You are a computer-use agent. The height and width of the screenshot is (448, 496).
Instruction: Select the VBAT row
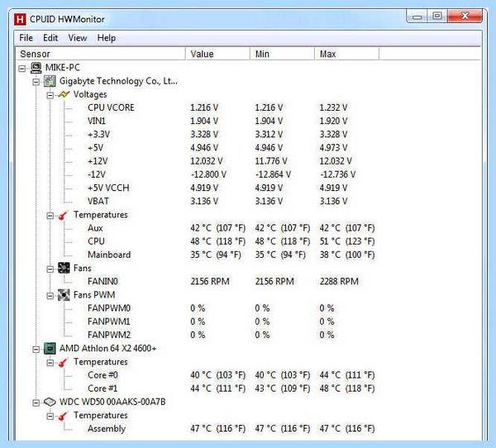pos(217,201)
